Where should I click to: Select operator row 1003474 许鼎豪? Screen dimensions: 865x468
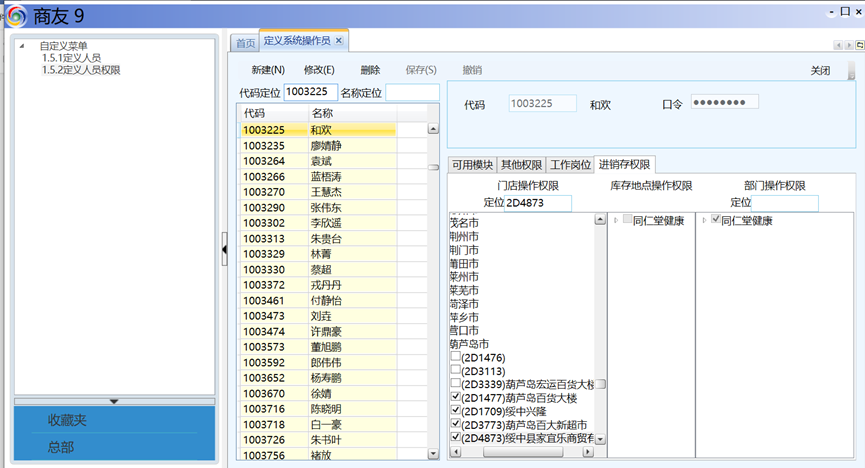tap(319, 332)
